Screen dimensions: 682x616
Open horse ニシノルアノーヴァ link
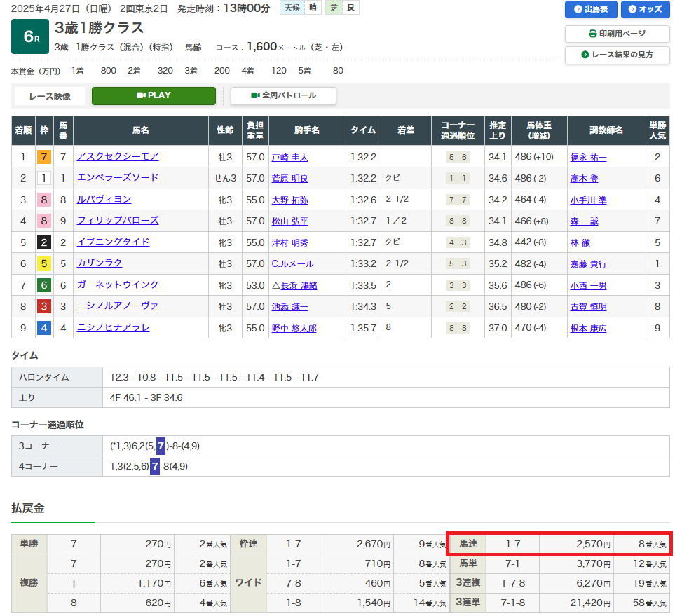pyautogui.click(x=118, y=306)
